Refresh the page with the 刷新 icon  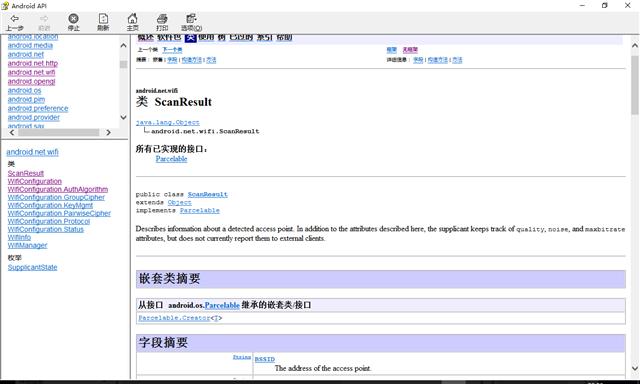point(103,22)
